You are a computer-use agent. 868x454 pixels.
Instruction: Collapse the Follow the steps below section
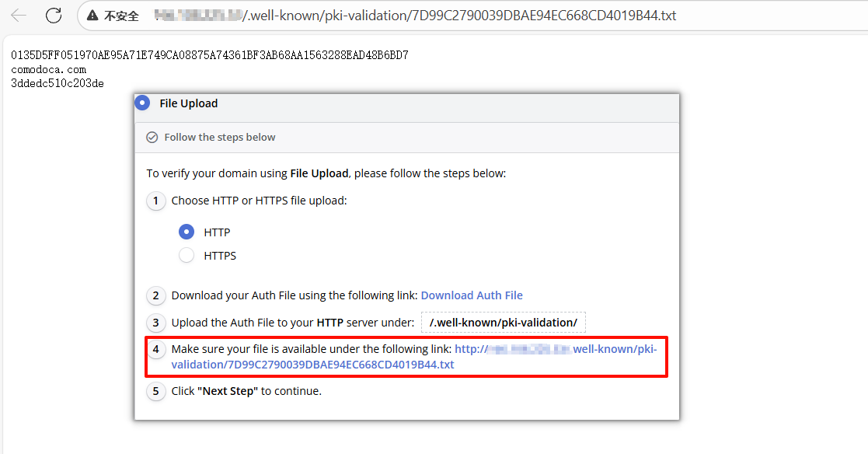click(220, 138)
